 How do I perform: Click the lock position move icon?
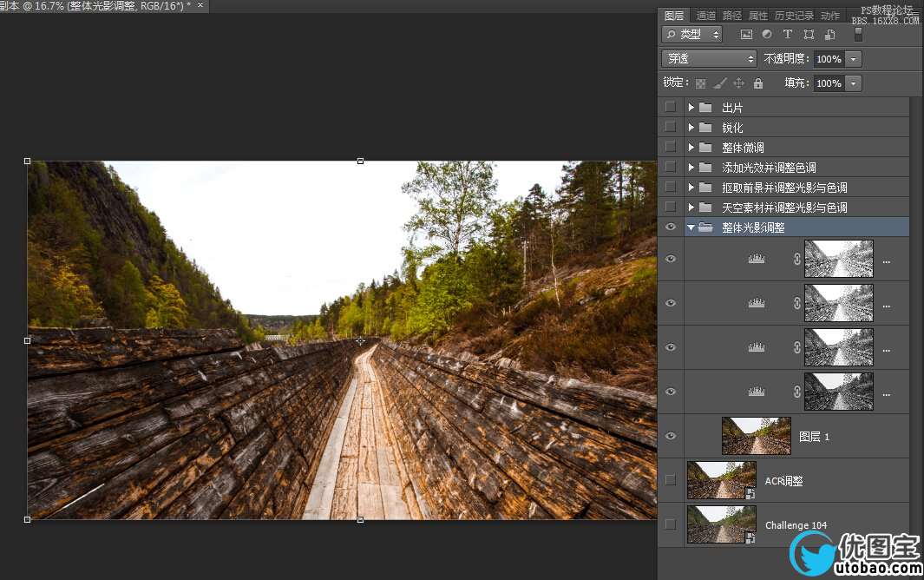point(739,83)
